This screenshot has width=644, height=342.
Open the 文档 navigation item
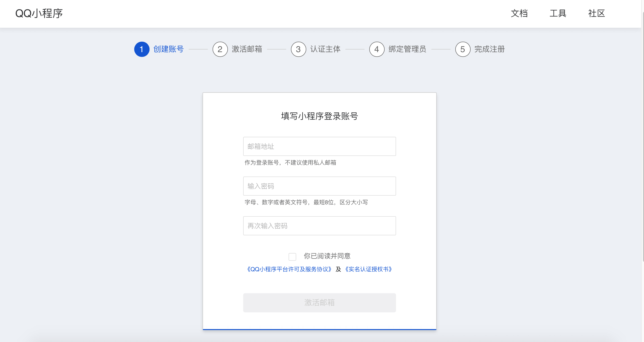click(519, 14)
